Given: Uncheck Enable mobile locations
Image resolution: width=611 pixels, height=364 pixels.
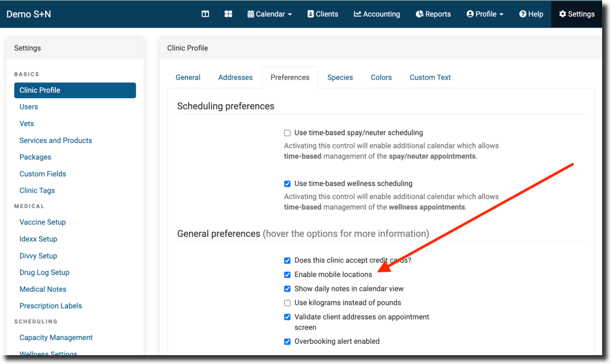Looking at the screenshot, I should (287, 275).
